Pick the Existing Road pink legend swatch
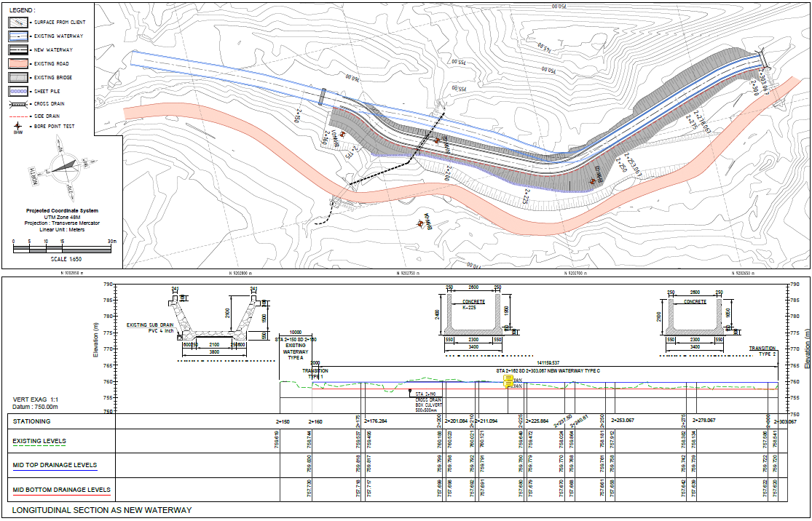This screenshot has width=812, height=521. tap(19, 63)
